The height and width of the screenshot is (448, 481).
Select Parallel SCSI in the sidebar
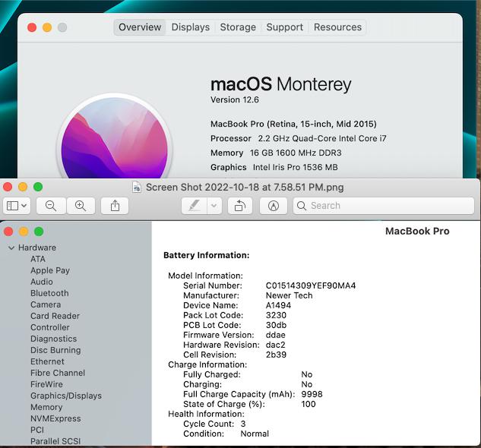pos(55,441)
